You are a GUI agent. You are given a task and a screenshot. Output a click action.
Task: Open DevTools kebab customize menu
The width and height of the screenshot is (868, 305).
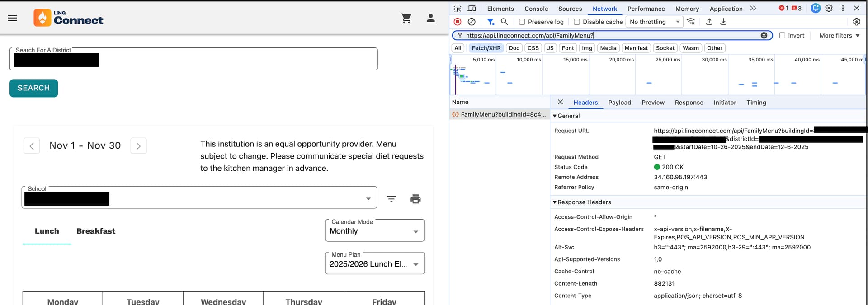843,8
